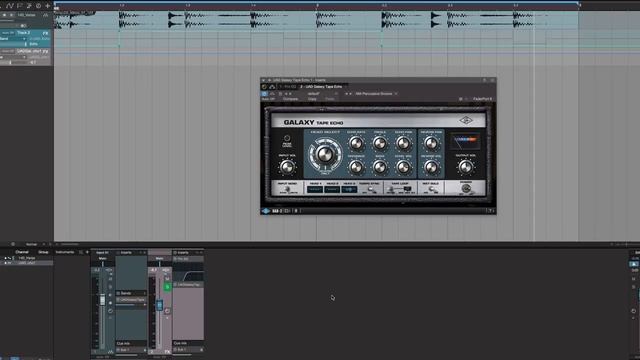Switch to the 1 - Pro EQ insert tab
The image size is (640, 360).
[x=287, y=87]
